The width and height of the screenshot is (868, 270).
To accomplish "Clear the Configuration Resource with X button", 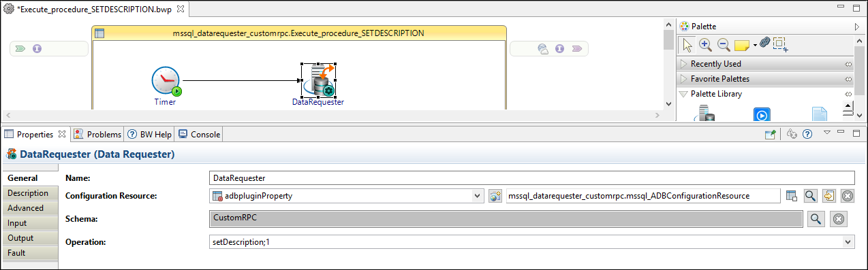I will tap(847, 196).
